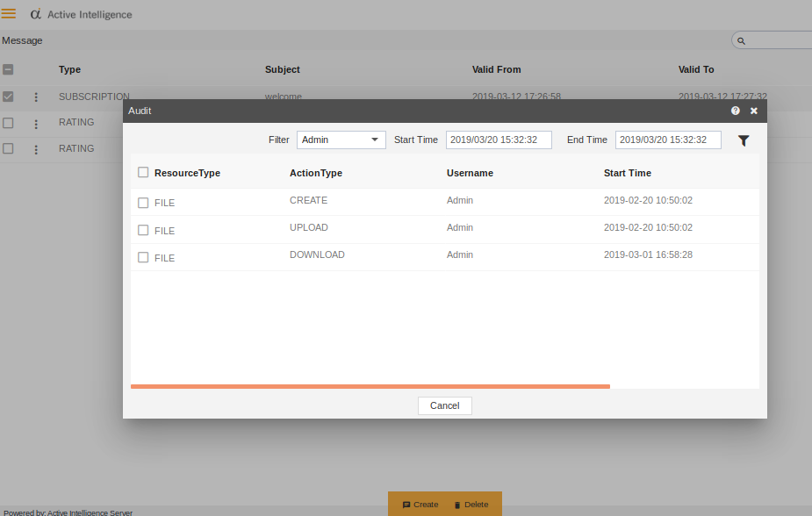The height and width of the screenshot is (516, 812).
Task: Open the three-dot menu for the first RATING row
Action: [x=36, y=124]
